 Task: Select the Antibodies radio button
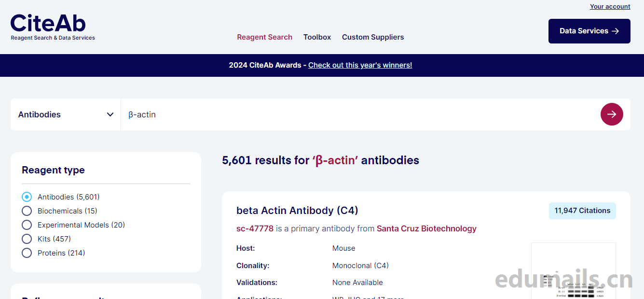(x=27, y=197)
